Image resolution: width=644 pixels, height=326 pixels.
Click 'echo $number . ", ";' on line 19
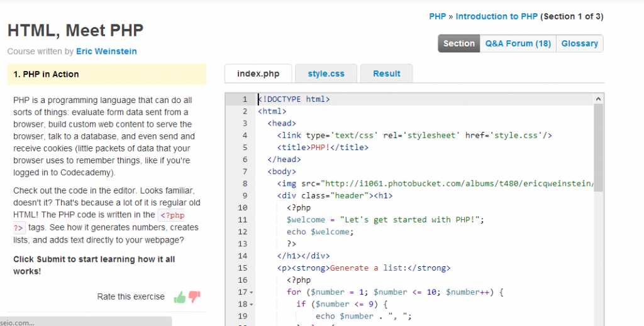[364, 316]
